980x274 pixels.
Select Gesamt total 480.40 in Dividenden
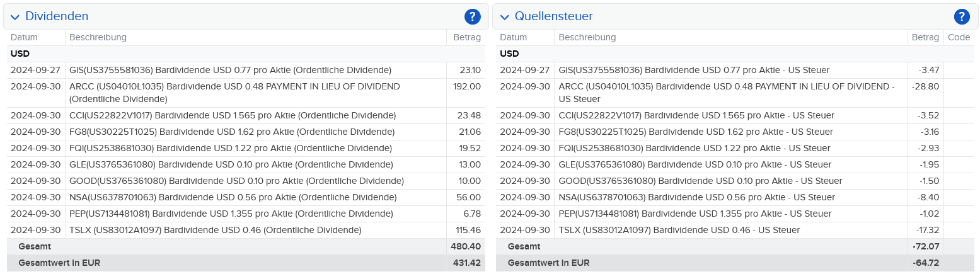pos(466,246)
